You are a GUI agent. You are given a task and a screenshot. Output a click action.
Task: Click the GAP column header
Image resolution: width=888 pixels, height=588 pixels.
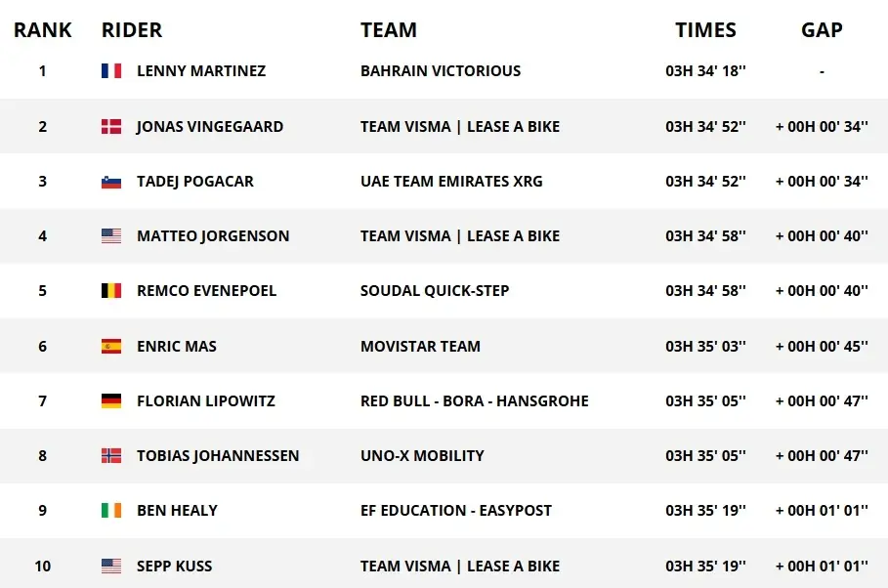click(x=822, y=30)
